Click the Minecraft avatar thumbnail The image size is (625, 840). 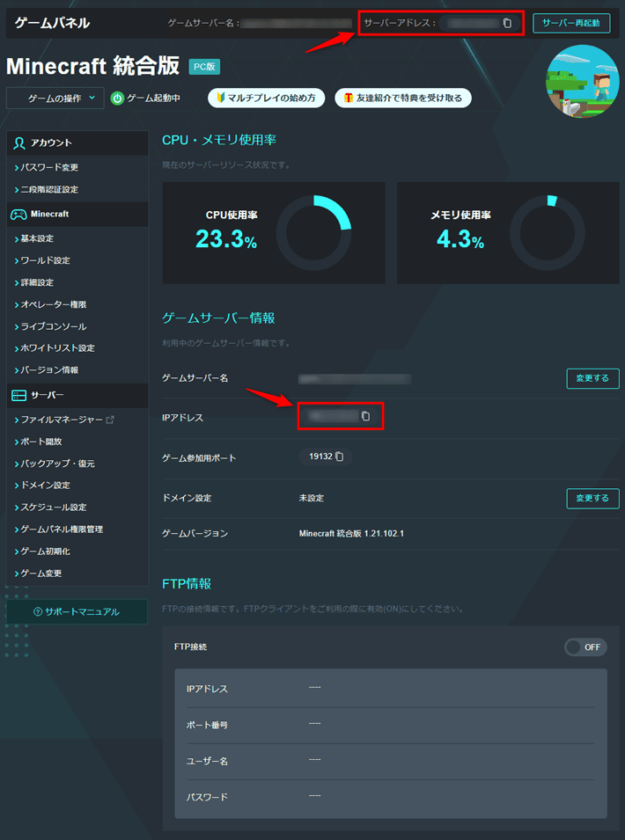tap(582, 82)
